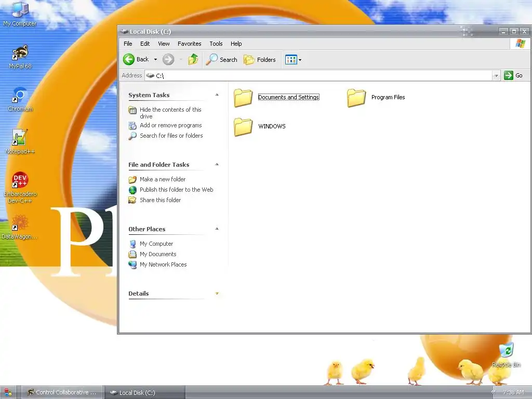The height and width of the screenshot is (399, 532).
Task: Toggle the Folders pane
Action: pos(260,60)
